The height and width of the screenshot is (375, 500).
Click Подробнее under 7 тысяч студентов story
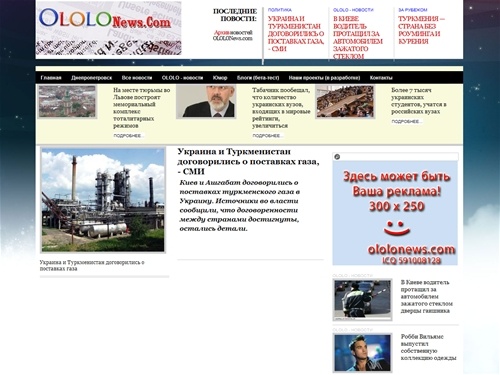[x=406, y=122]
